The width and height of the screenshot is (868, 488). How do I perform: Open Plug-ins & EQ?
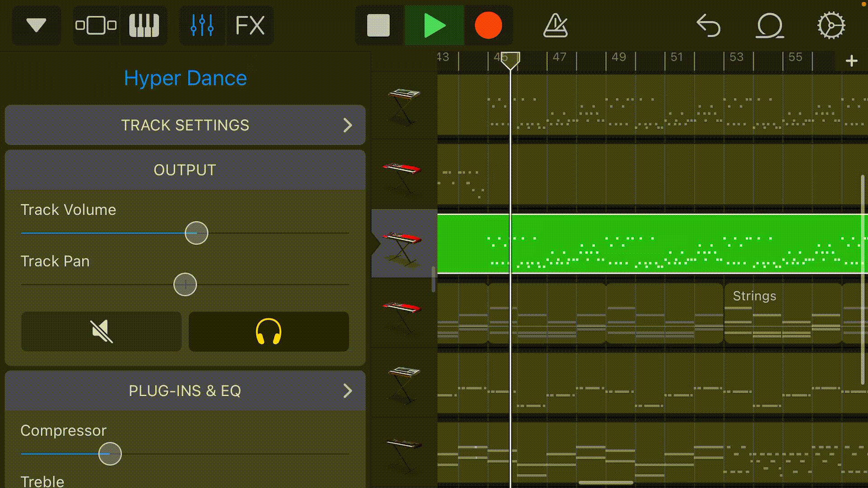tap(185, 390)
